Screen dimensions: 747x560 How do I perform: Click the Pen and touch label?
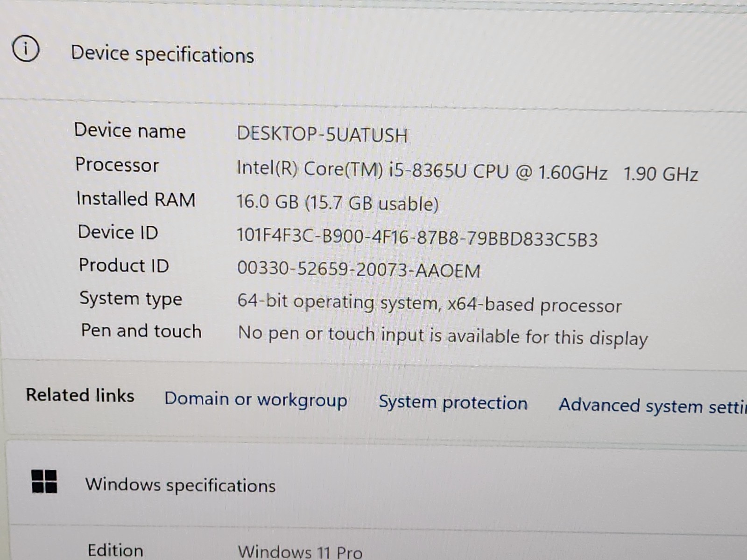(141, 330)
